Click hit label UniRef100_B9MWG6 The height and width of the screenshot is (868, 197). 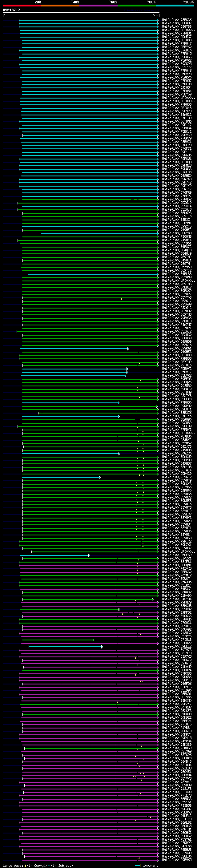click(176, 57)
